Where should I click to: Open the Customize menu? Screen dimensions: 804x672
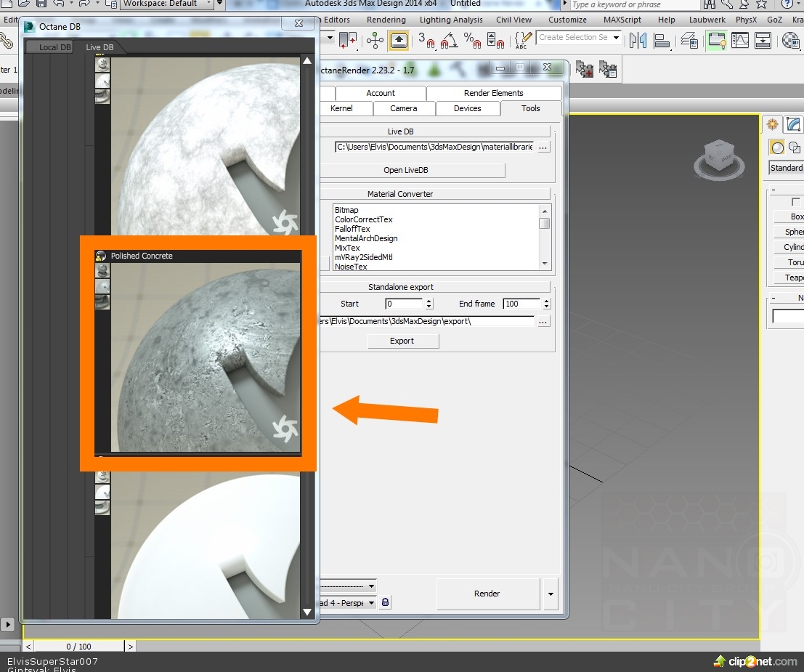[x=567, y=20]
